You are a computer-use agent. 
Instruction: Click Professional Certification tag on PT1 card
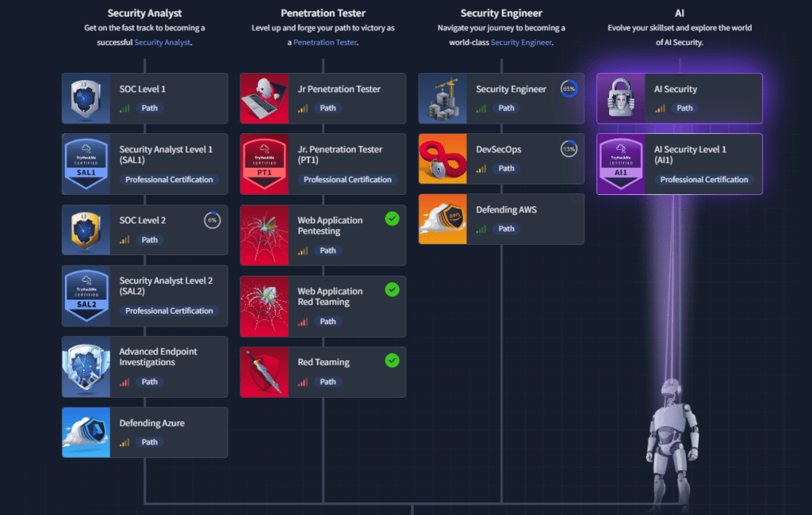point(347,180)
